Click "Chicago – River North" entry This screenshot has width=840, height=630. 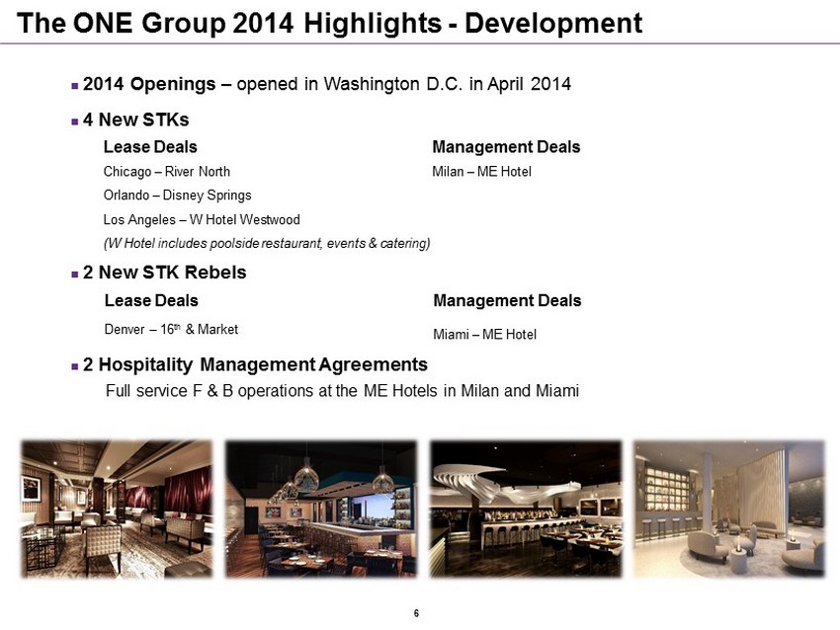167,172
